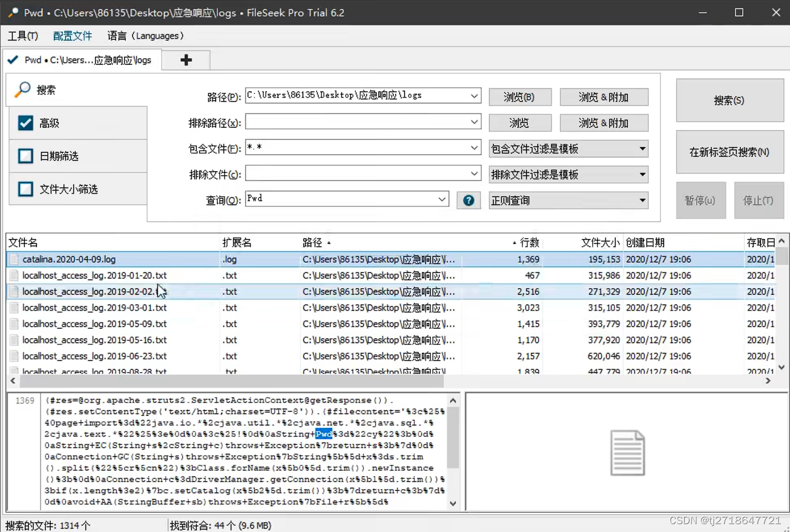Click the plus button to add a new tab

coord(185,60)
